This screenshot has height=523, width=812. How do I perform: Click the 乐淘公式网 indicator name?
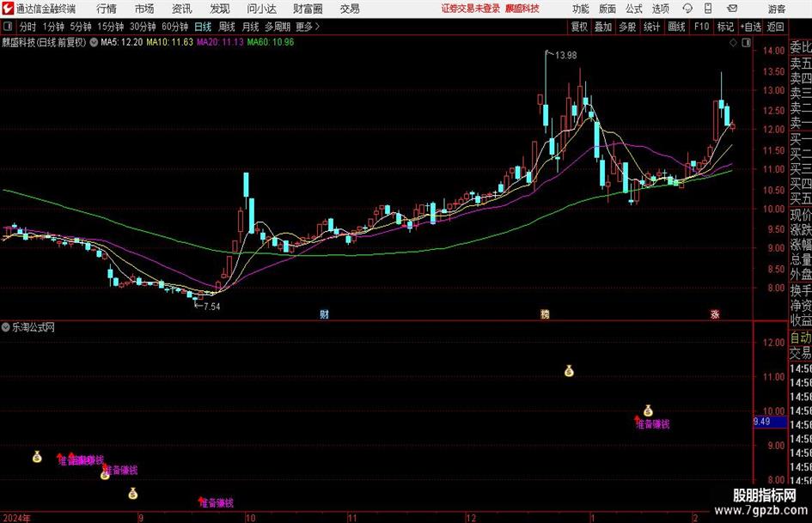tap(34, 327)
